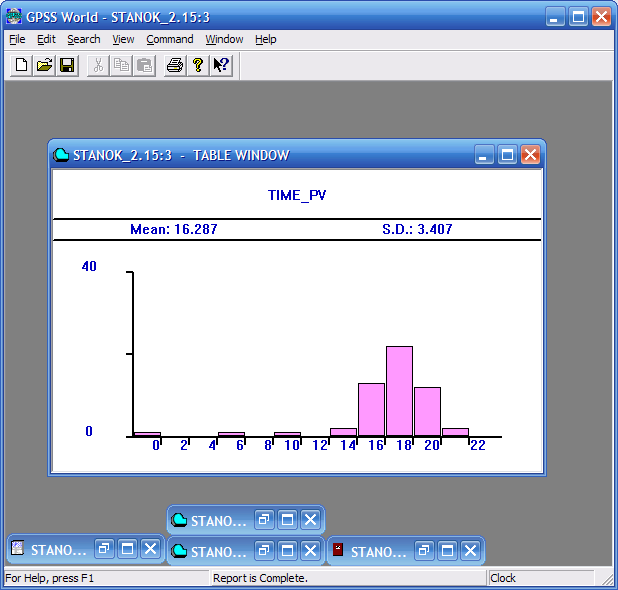This screenshot has height=590, width=618.
Task: Restore the minimized STANO red-icon window
Action: (x=424, y=550)
